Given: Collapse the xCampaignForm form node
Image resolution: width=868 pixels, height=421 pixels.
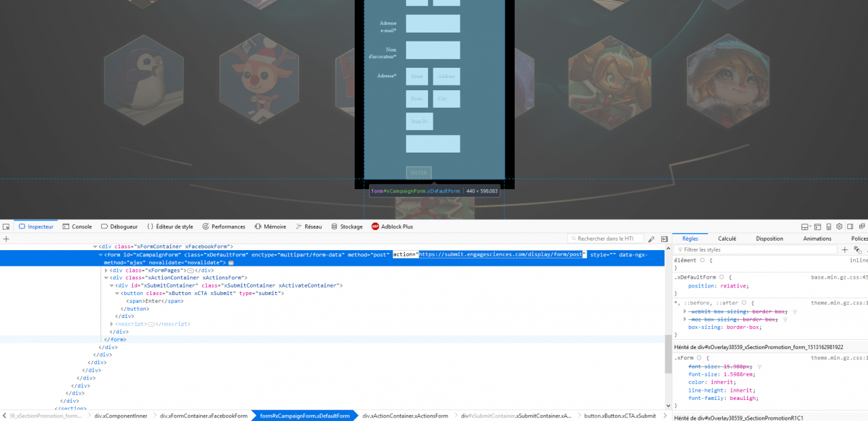Looking at the screenshot, I should 100,255.
